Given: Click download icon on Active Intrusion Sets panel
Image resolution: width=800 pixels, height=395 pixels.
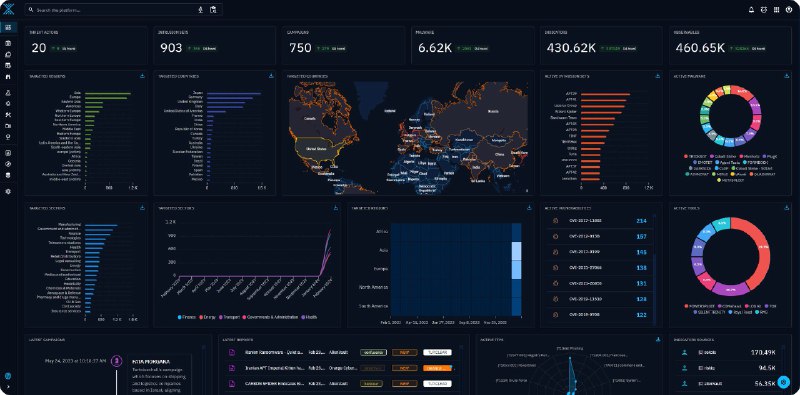Looking at the screenshot, I should click(657, 76).
